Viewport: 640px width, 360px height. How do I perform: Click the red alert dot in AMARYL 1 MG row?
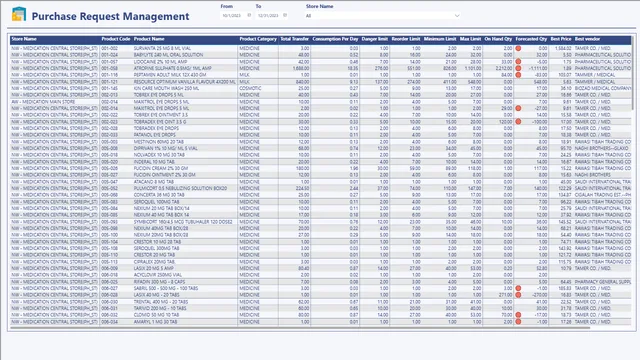[518, 322]
